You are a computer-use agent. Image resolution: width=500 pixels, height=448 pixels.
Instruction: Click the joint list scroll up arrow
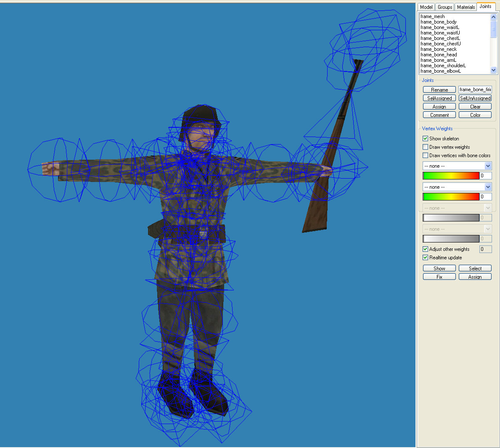point(493,16)
